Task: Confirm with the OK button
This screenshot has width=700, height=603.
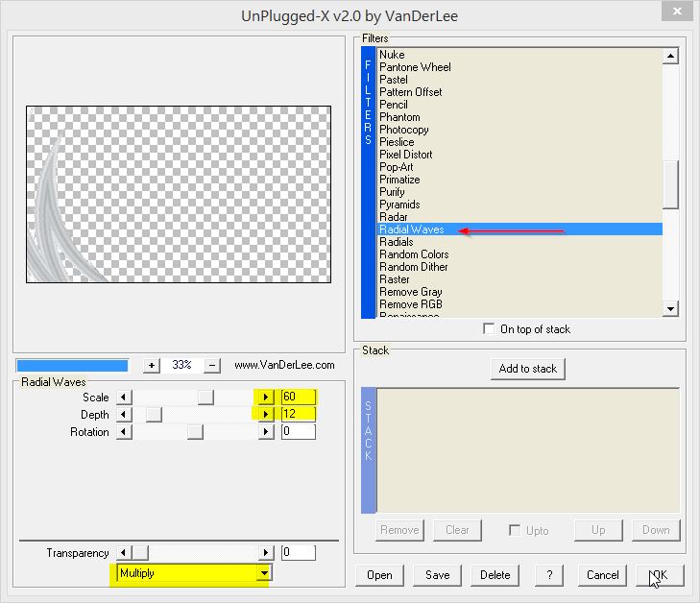Action: click(661, 575)
